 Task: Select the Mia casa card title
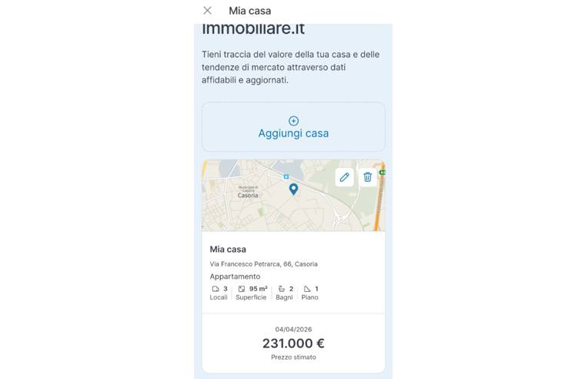click(x=228, y=250)
